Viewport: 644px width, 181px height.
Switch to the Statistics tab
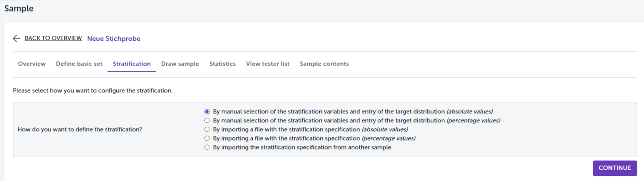click(x=222, y=64)
